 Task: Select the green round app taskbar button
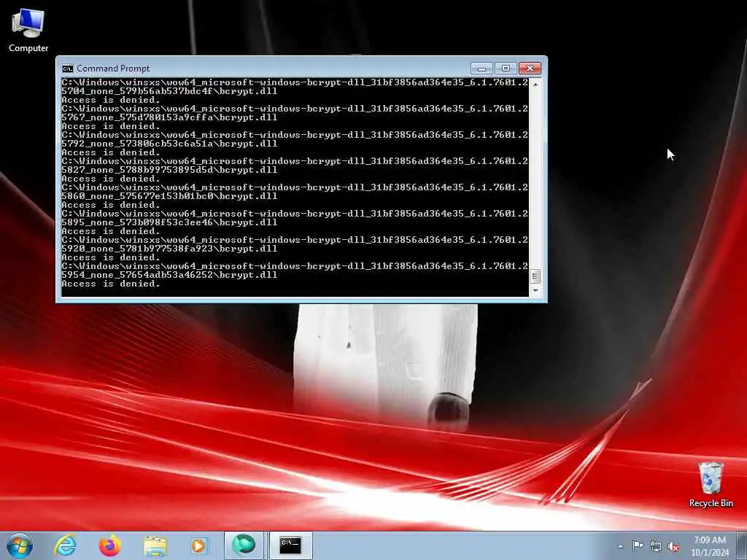click(244, 545)
